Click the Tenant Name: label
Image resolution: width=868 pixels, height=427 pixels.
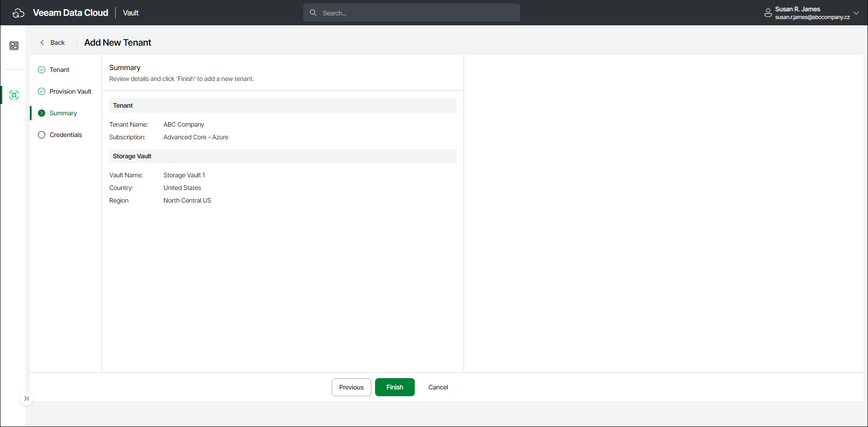pos(129,124)
